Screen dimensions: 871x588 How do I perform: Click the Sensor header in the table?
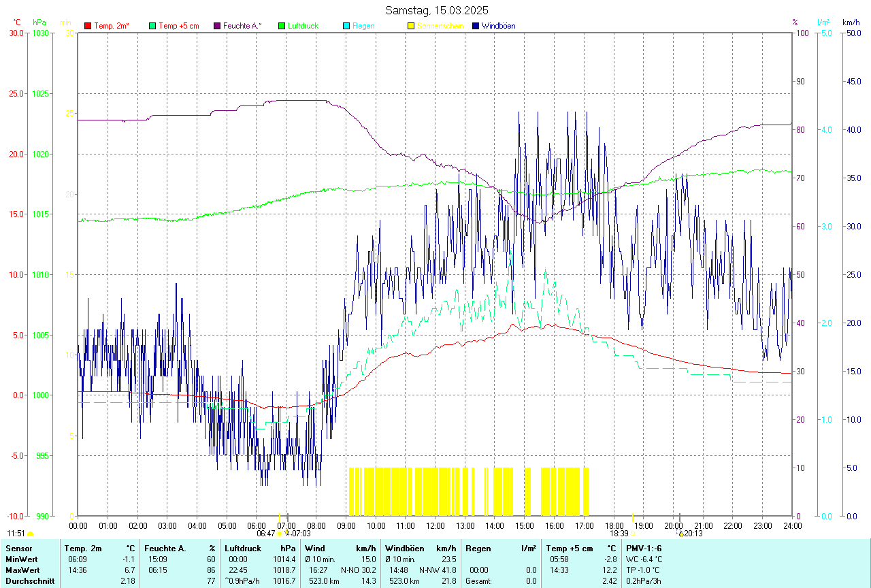pos(19,549)
